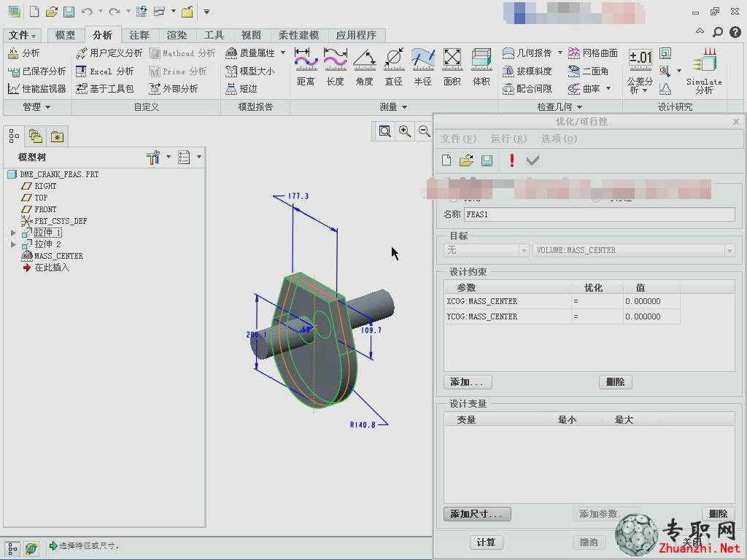Screen dimensions: 747x560
Task: Open Excel 分析 tool
Action: click(x=105, y=71)
